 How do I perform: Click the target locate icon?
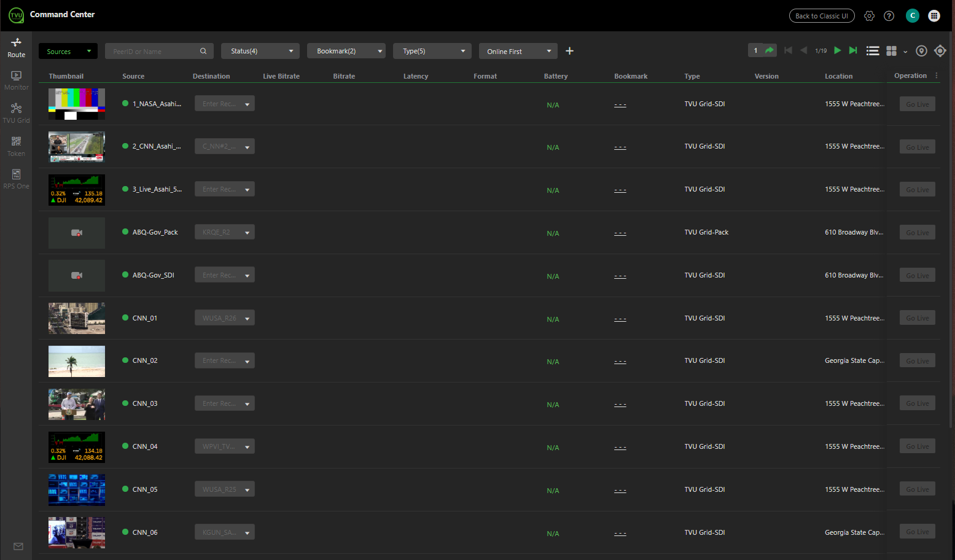(940, 51)
